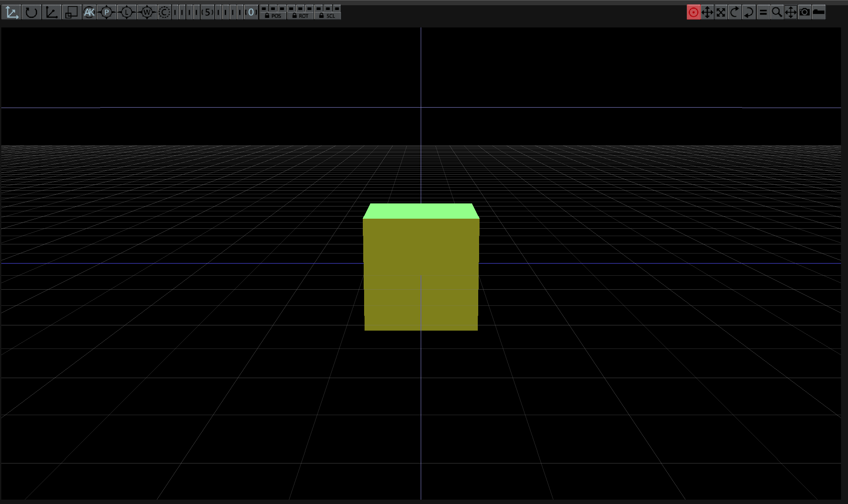Toggle middle small box above ROT lock
This screenshot has height=504, width=848.
pos(300,8)
